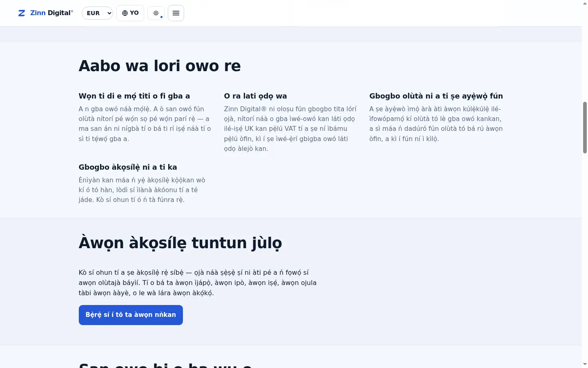Click the 'Wọn ti di e mọ́ titi o fi gba a' heading
Screen dimensions: 588x368
tap(134, 96)
